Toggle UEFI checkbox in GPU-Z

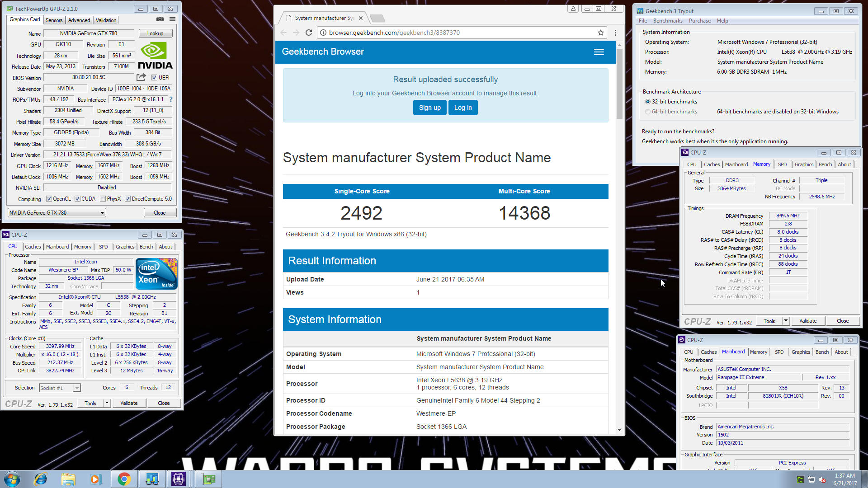pyautogui.click(x=154, y=78)
